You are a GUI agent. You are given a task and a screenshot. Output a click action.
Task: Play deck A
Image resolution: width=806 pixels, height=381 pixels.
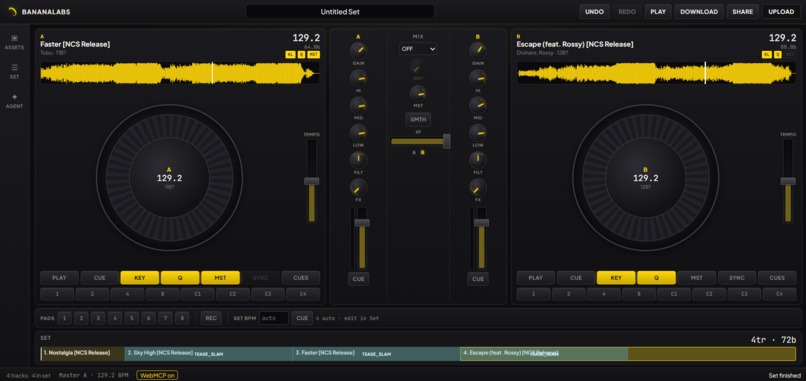click(x=60, y=278)
